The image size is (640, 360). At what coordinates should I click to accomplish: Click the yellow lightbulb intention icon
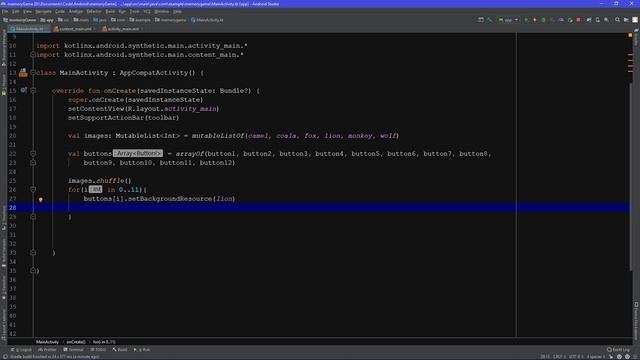pyautogui.click(x=40, y=199)
